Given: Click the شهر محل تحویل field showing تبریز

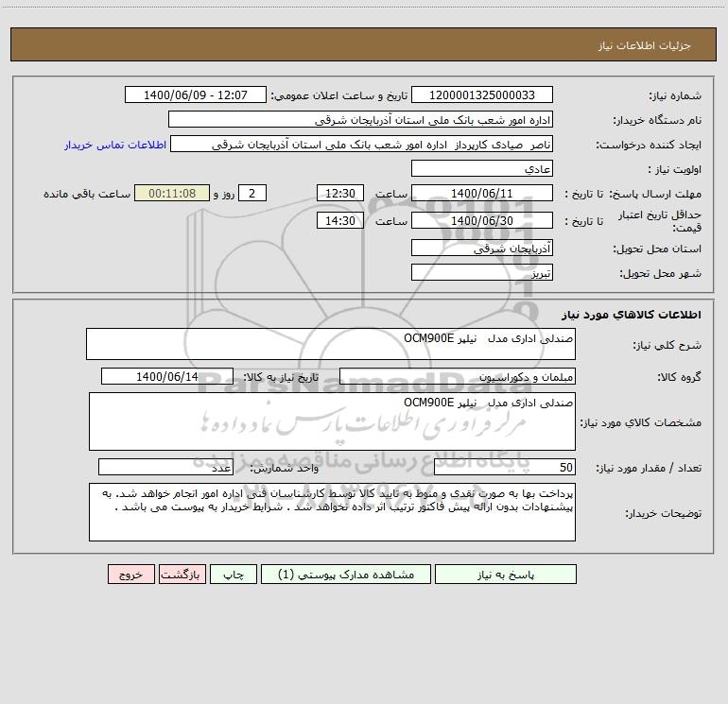Looking at the screenshot, I should click(482, 273).
